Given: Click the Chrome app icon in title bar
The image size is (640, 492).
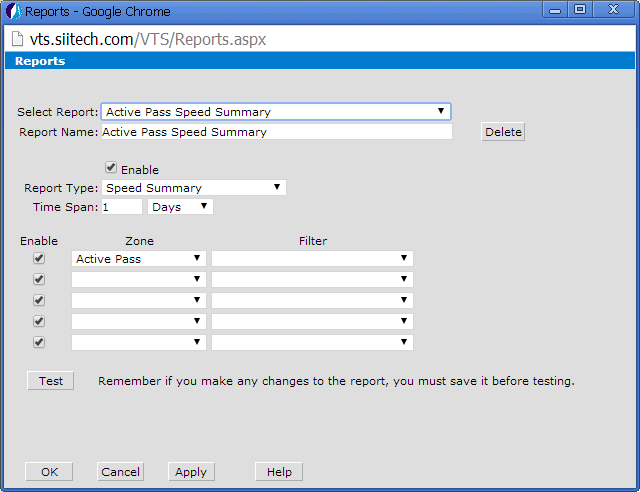Looking at the screenshot, I should click(13, 12).
